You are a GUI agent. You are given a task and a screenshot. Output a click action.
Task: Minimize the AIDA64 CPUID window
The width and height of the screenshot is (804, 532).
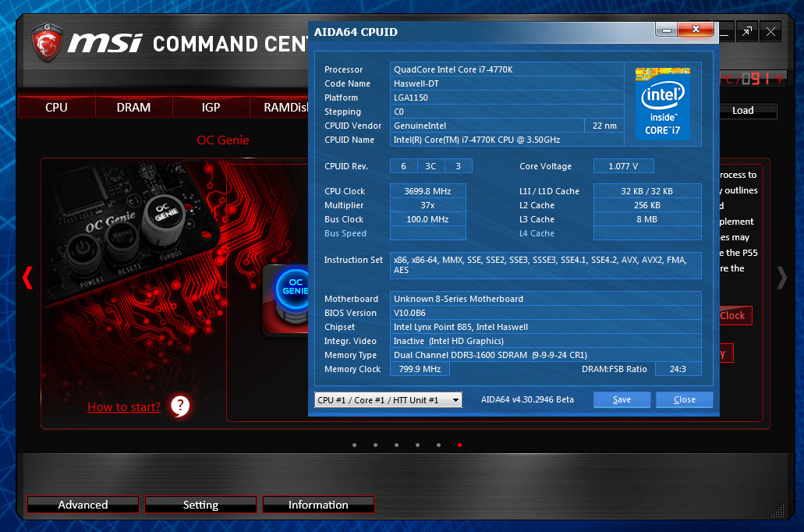point(667,30)
